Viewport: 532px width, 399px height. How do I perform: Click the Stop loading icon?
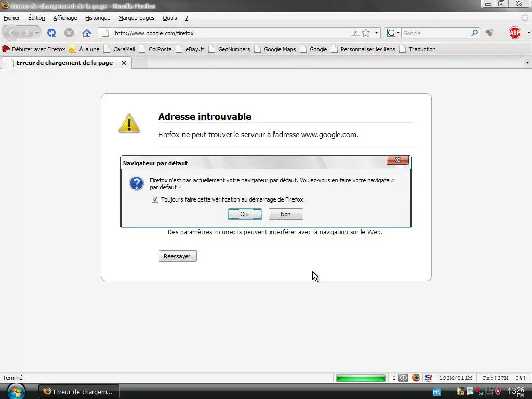pyautogui.click(x=69, y=33)
